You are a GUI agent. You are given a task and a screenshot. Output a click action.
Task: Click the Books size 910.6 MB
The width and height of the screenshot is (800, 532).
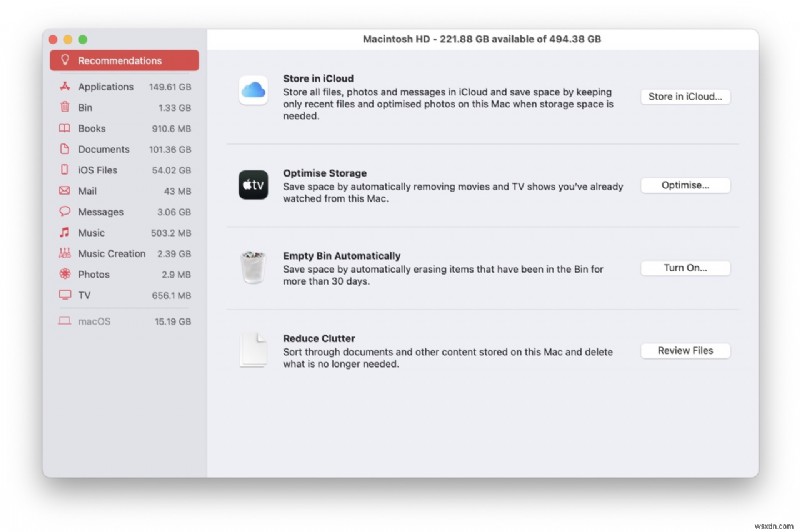(x=171, y=129)
